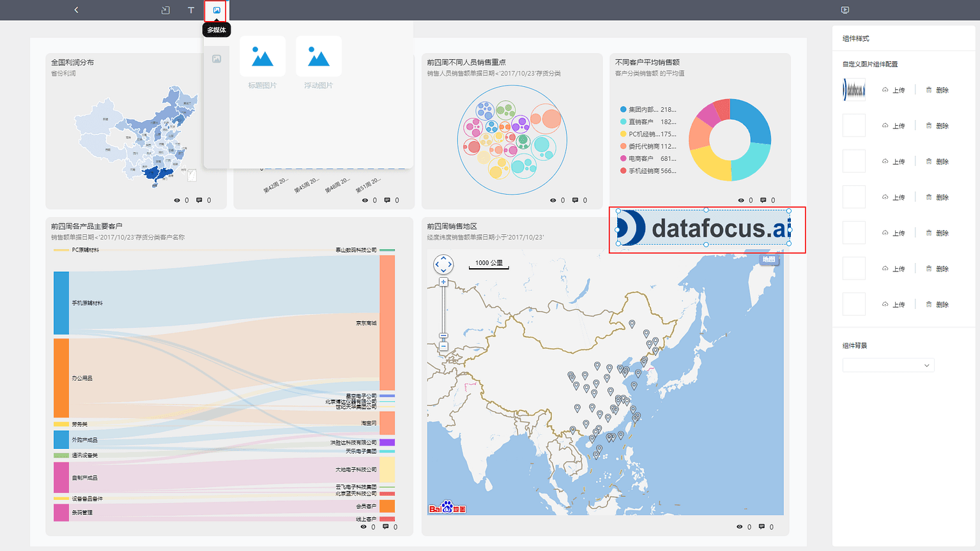980x551 pixels.
Task: Click the 手机原辅材料 node in Sankey chart
Action: (61, 303)
